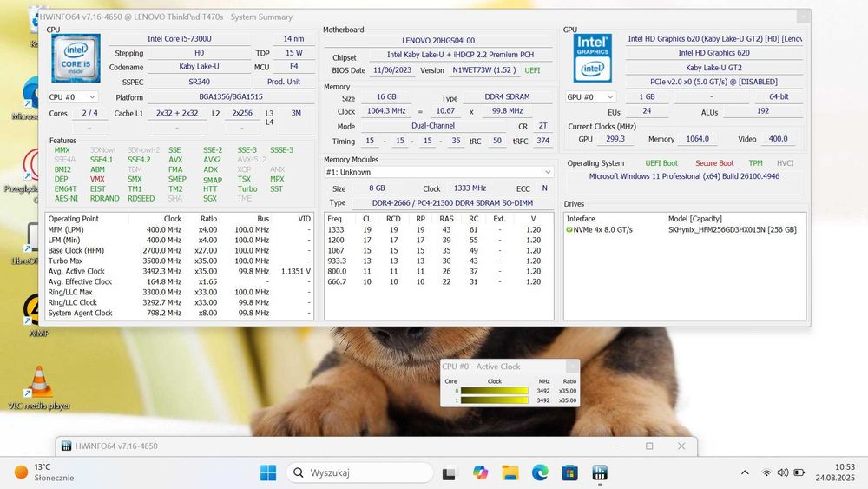Viewport: 868px width, 489px height.
Task: Click the 'LENOVO 20HGS04L00' motherboard field
Action: 438,41
